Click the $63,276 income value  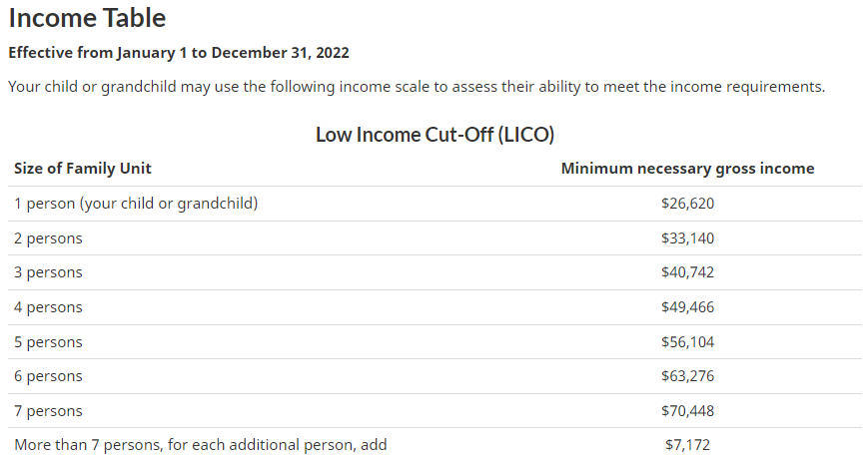tap(687, 376)
